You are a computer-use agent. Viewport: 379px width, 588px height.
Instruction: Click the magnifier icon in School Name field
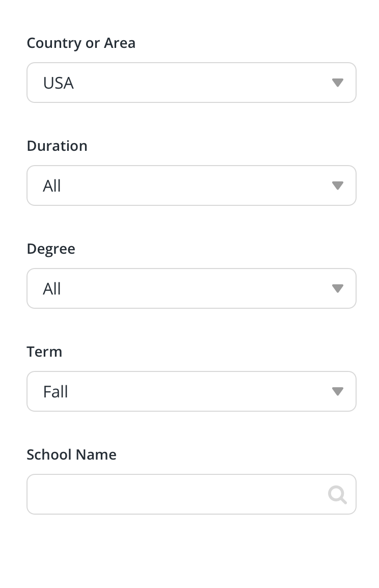click(337, 494)
